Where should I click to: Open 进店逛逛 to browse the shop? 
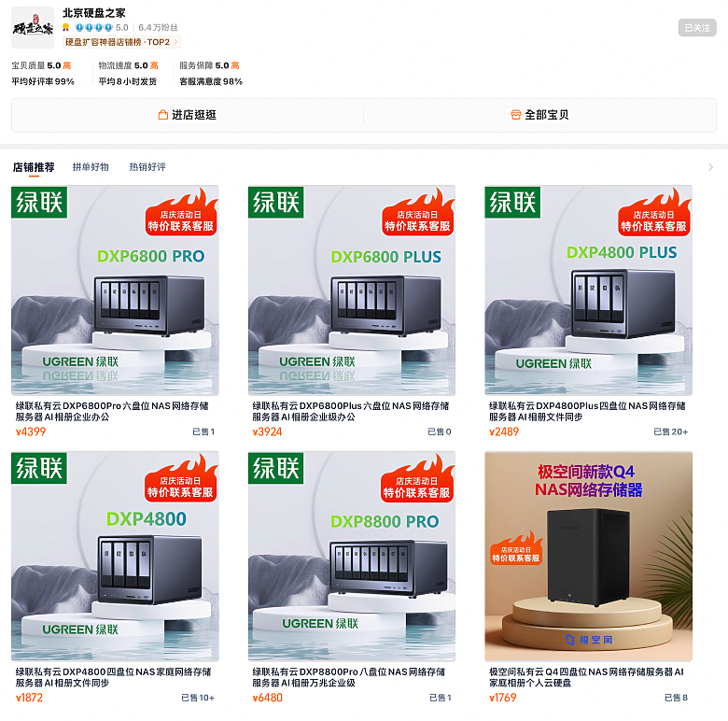(x=188, y=115)
